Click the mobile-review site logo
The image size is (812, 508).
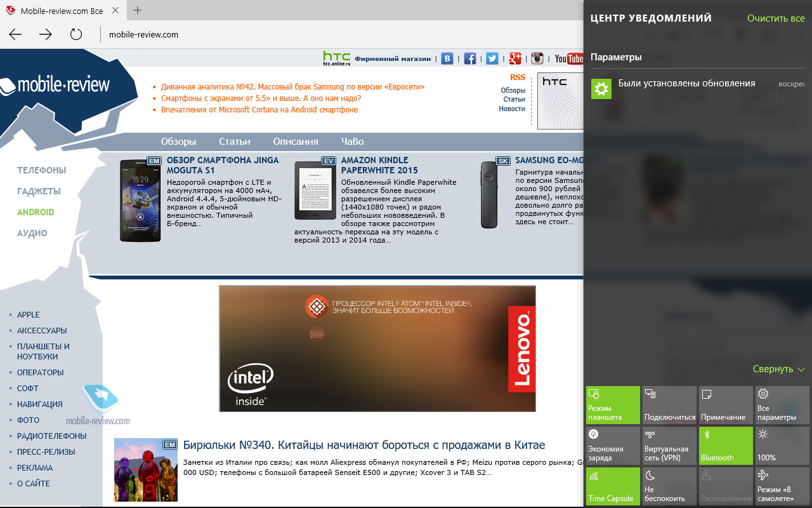pos(56,84)
